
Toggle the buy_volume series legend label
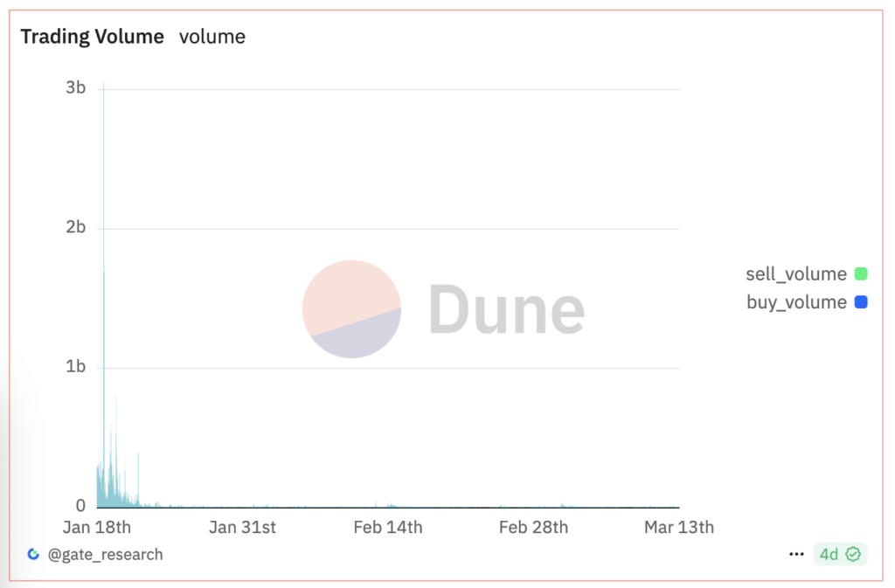[x=795, y=303]
